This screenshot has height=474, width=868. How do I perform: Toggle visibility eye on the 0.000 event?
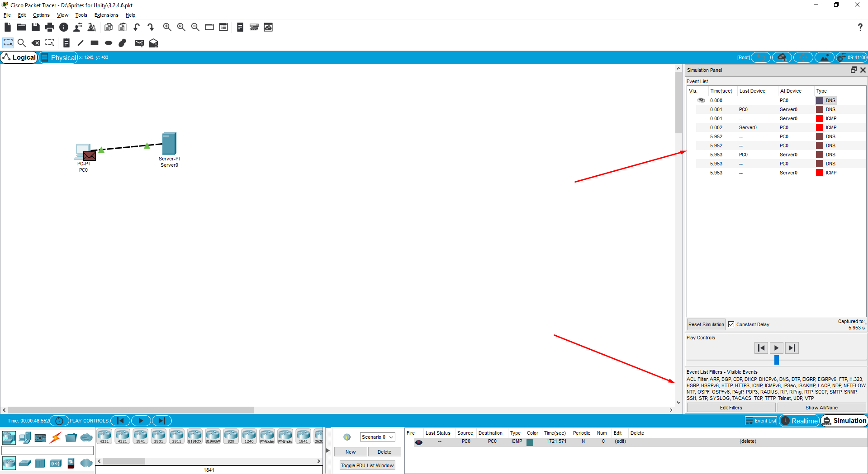click(x=701, y=100)
